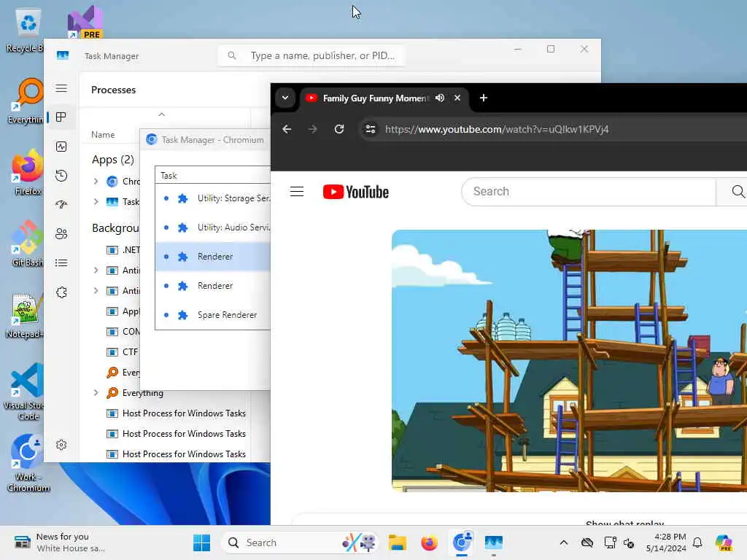This screenshot has height=560, width=747.
Task: Show hidden system tray icons
Action: click(x=564, y=542)
